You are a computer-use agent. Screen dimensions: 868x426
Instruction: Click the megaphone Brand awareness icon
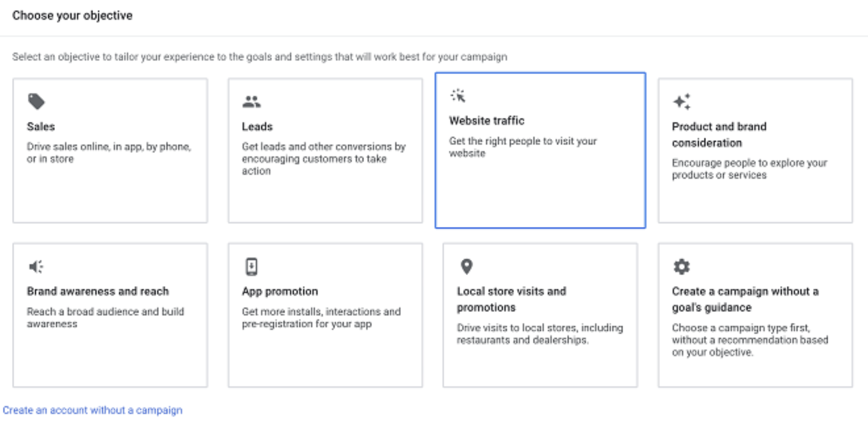36,266
